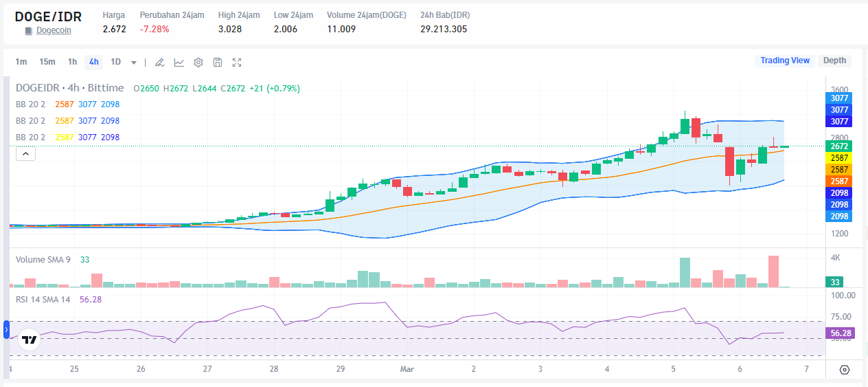Image resolution: width=868 pixels, height=387 pixels.
Task: Click the 2672 current price label
Action: (x=839, y=146)
